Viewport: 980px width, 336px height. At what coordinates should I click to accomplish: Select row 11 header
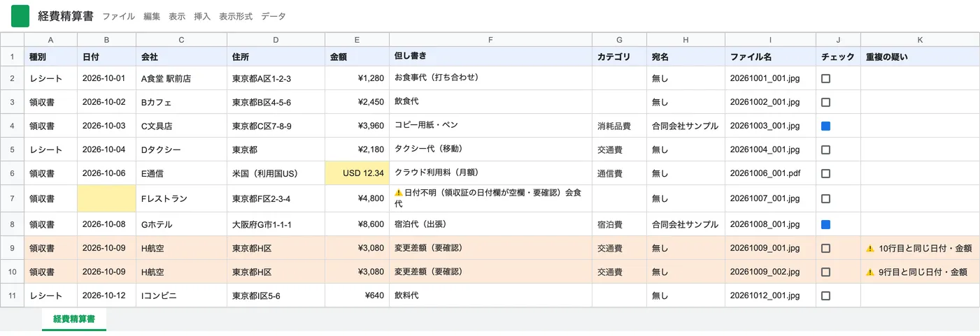pos(12,295)
